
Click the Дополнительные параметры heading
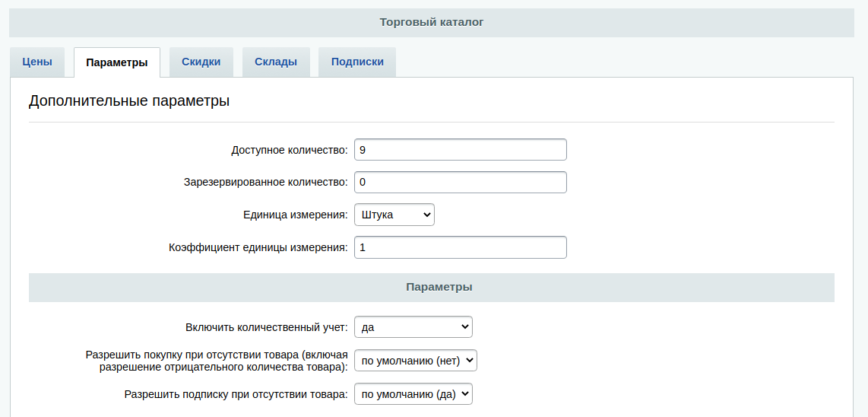[129, 101]
